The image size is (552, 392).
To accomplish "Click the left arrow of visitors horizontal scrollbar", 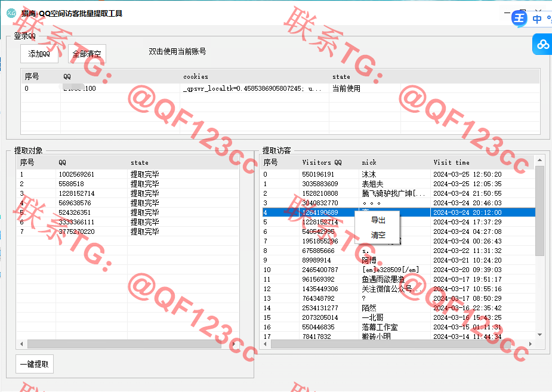I will click(x=265, y=344).
